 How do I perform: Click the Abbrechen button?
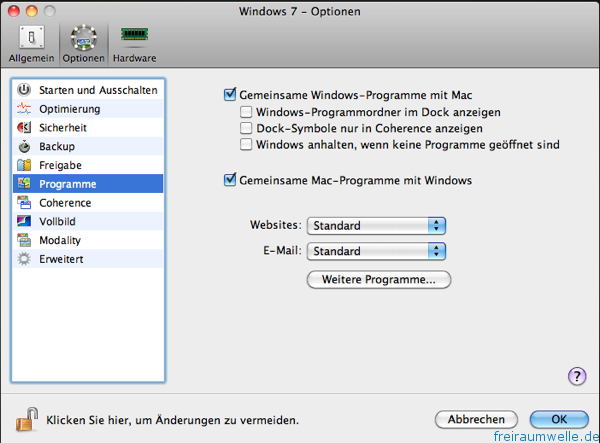click(476, 419)
